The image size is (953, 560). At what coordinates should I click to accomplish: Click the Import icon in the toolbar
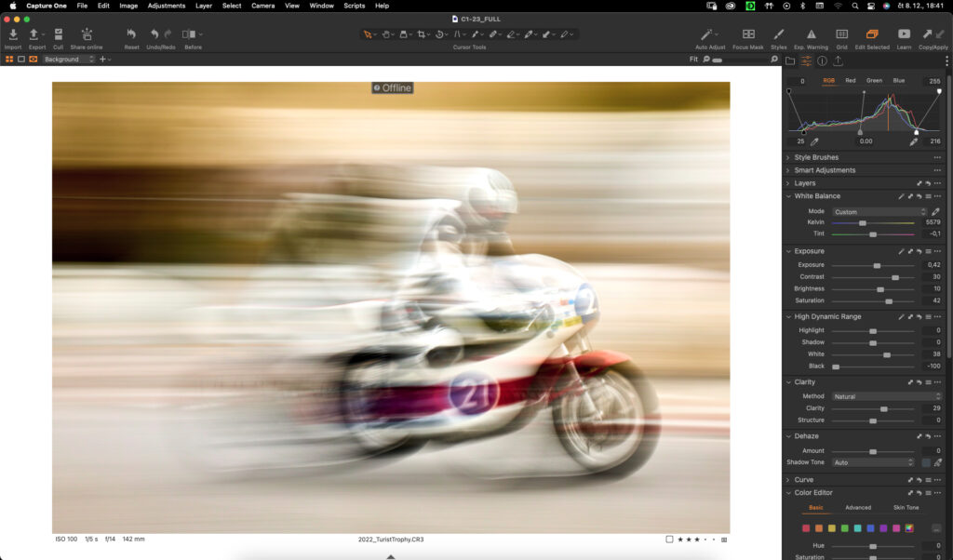13,34
